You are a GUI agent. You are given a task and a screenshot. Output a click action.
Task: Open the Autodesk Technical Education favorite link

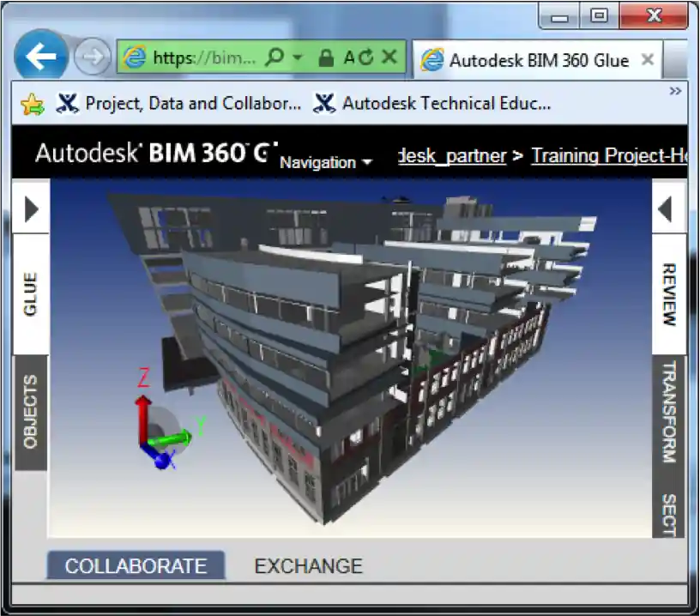coord(433,104)
